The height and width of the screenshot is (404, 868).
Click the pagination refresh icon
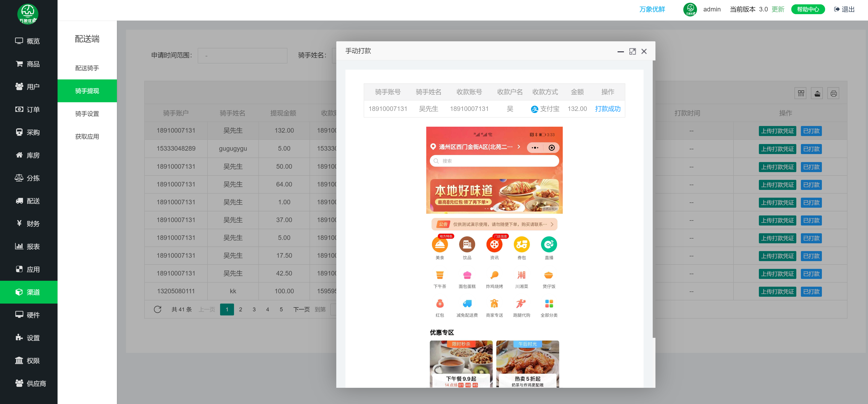pos(157,309)
